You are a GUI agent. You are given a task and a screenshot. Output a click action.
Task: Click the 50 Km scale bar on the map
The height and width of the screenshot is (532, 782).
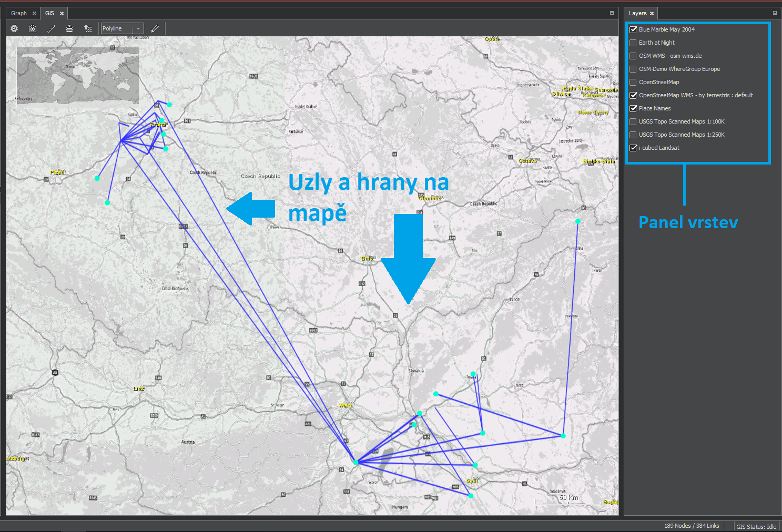click(x=568, y=498)
